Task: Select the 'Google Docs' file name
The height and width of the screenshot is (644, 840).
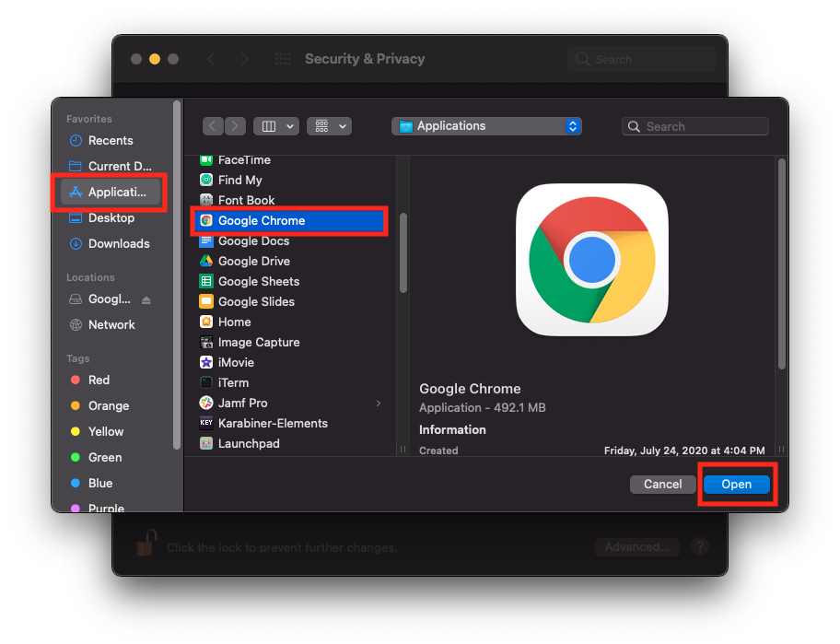Action: pos(253,241)
